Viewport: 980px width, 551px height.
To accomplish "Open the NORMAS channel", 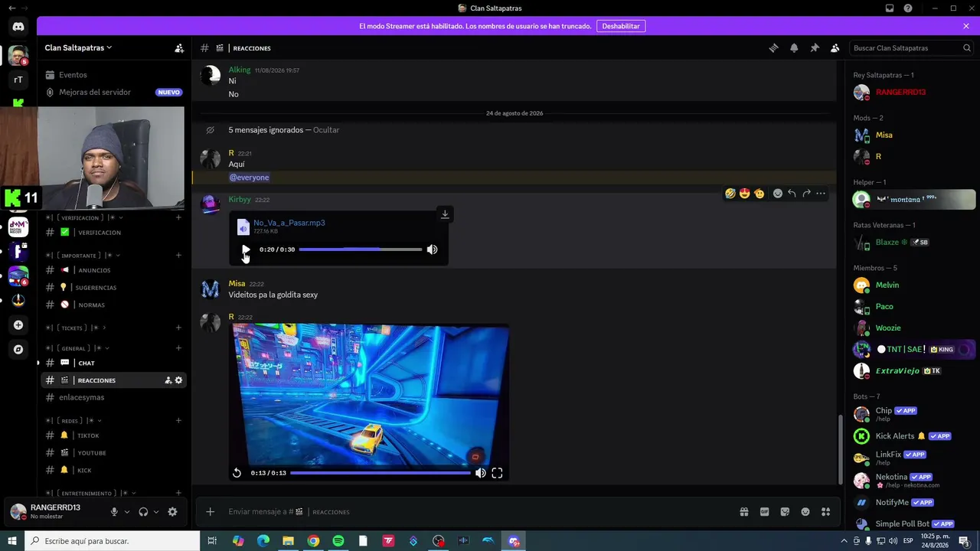I will tap(113, 305).
